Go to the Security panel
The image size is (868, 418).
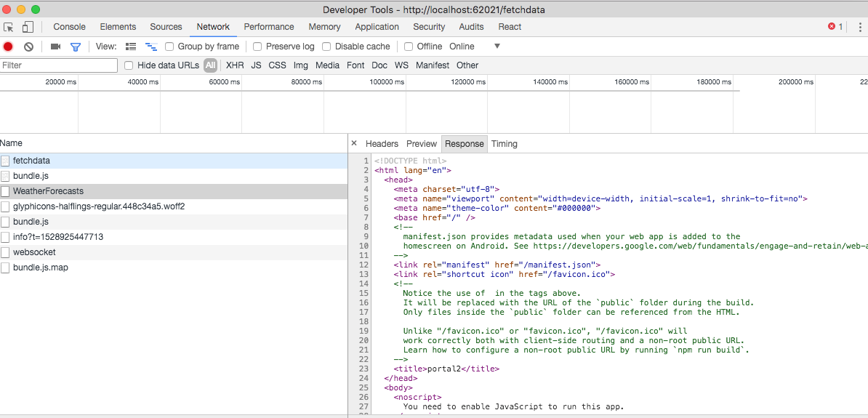click(429, 27)
